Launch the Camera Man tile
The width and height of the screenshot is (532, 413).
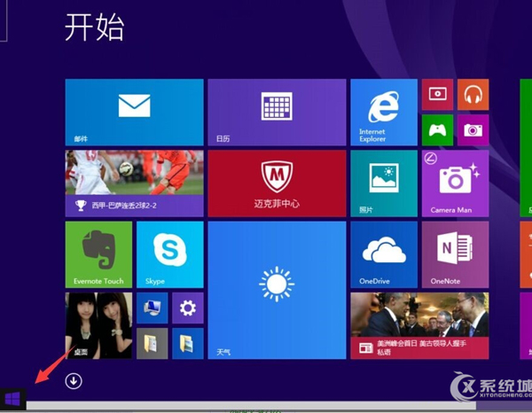pyautogui.click(x=456, y=183)
